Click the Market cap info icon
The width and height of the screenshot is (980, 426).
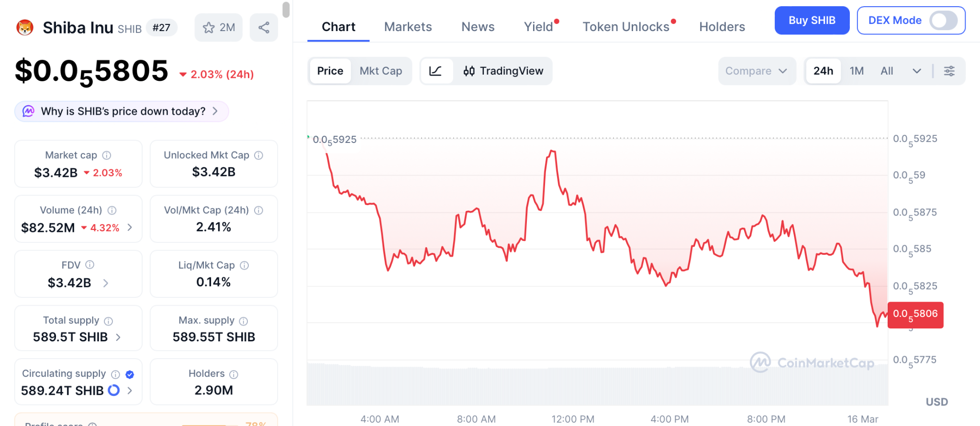(x=107, y=155)
